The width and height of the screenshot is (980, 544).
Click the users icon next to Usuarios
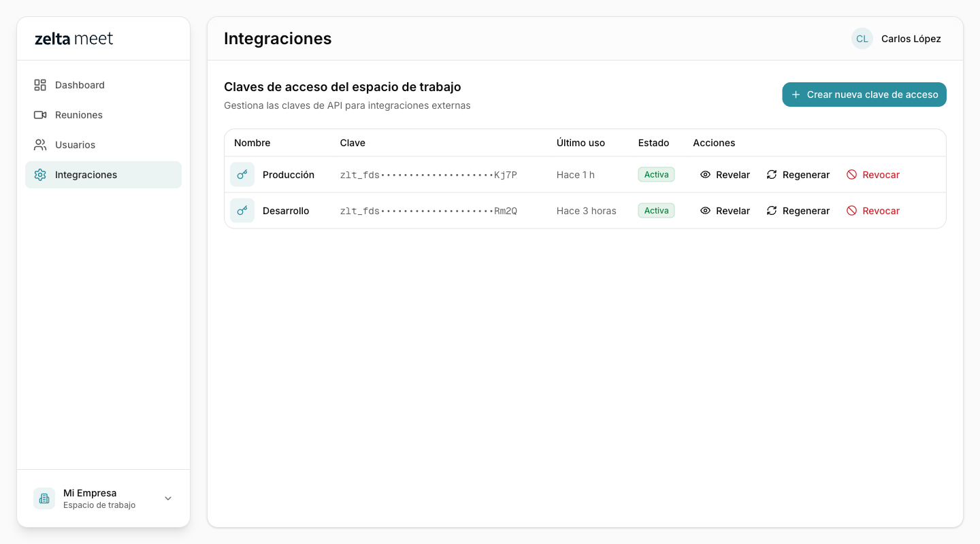click(41, 144)
